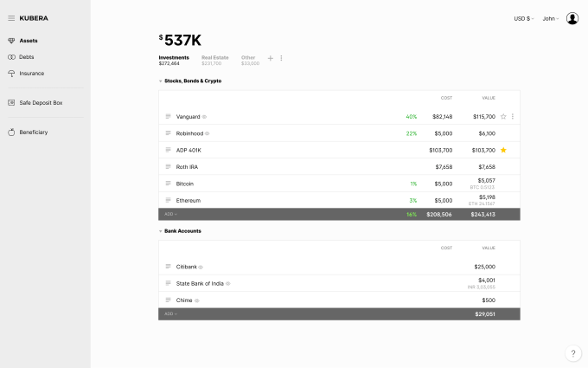Open the USD $ currency dropdown
This screenshot has width=588, height=368.
pyautogui.click(x=524, y=18)
